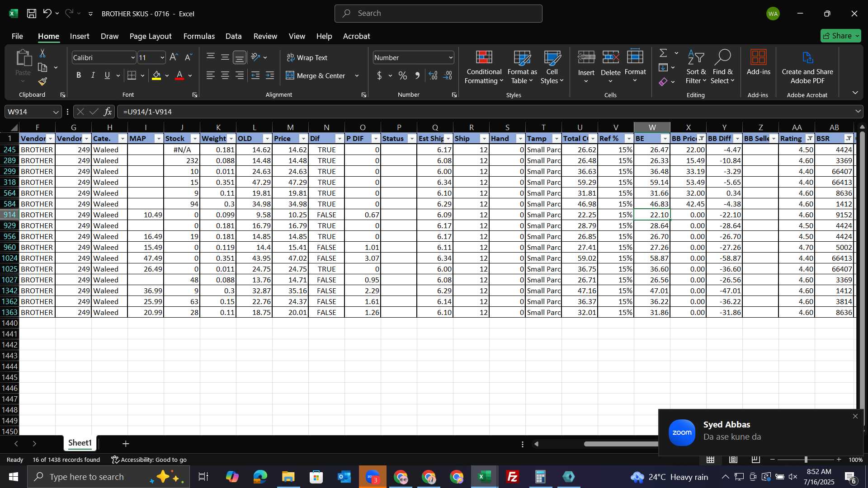This screenshot has width=868, height=488.
Task: Expand Merge & Center options arrow
Action: pos(357,76)
